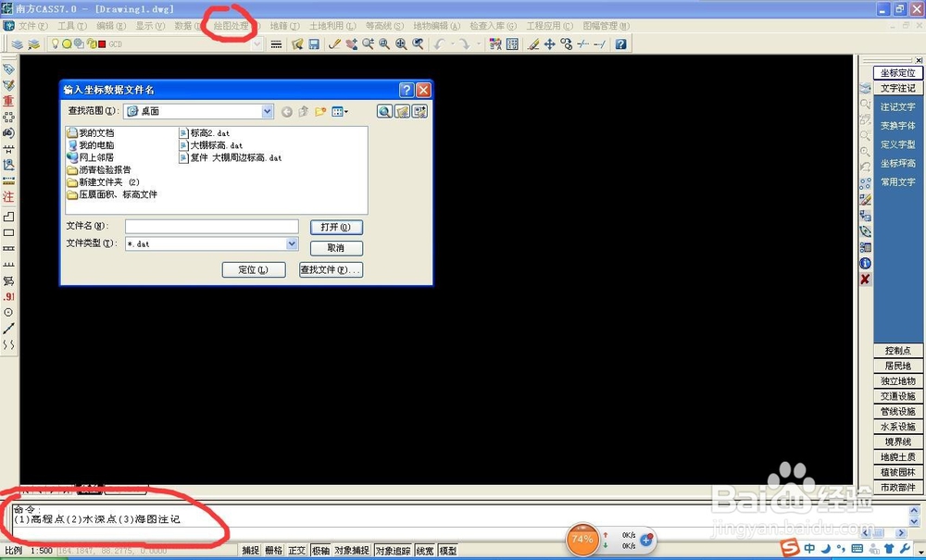Screen dimensions: 926x560
Task: Click the Sogou S input method icon
Action: click(790, 548)
